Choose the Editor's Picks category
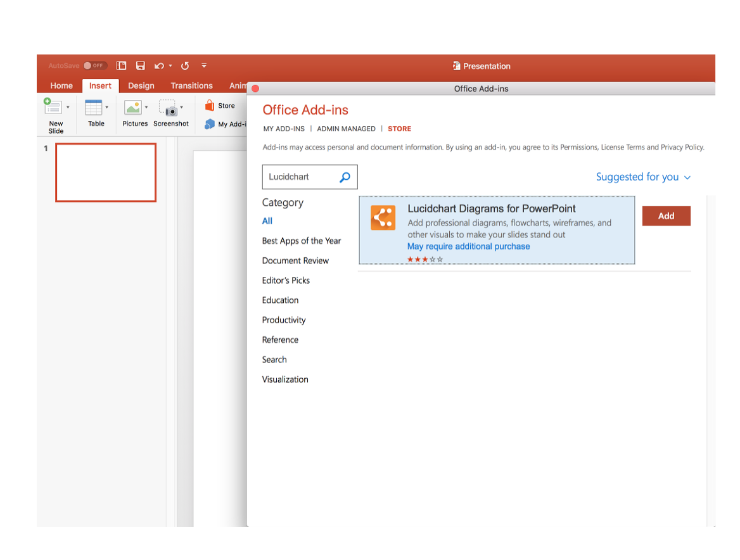Viewport: 740px width, 560px height. pos(286,280)
